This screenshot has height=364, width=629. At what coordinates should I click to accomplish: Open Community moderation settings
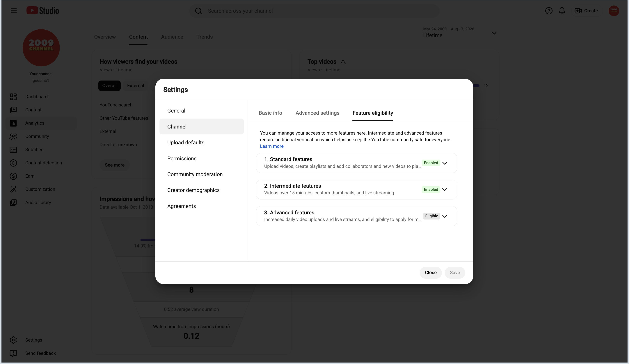pyautogui.click(x=201, y=174)
